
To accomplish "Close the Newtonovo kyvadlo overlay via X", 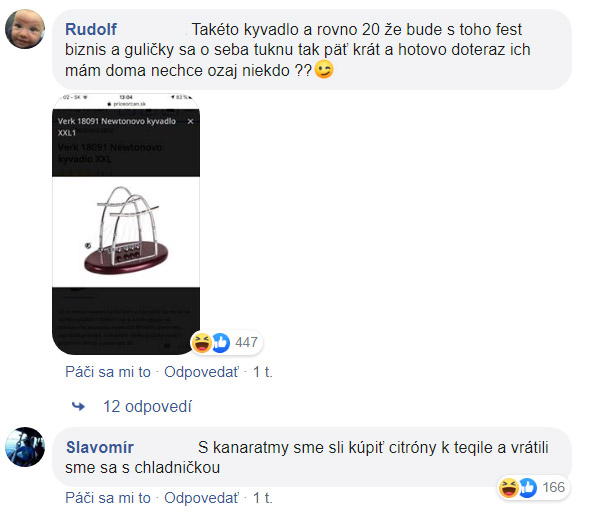I will [x=190, y=121].
